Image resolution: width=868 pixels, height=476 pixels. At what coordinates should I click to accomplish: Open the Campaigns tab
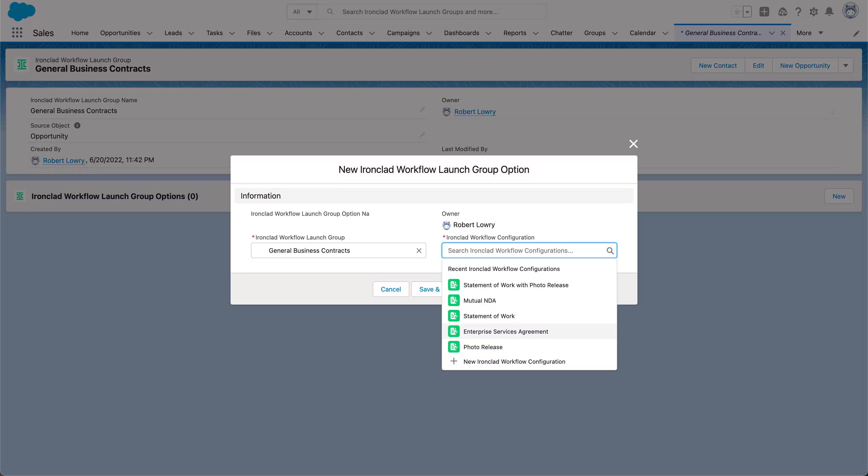[x=403, y=33]
